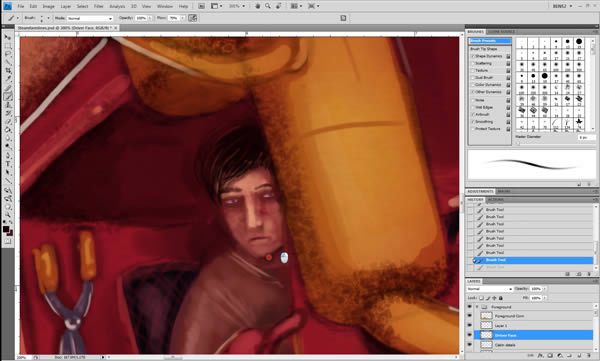Select the Move tool
This screenshot has height=361, width=600.
click(x=7, y=37)
